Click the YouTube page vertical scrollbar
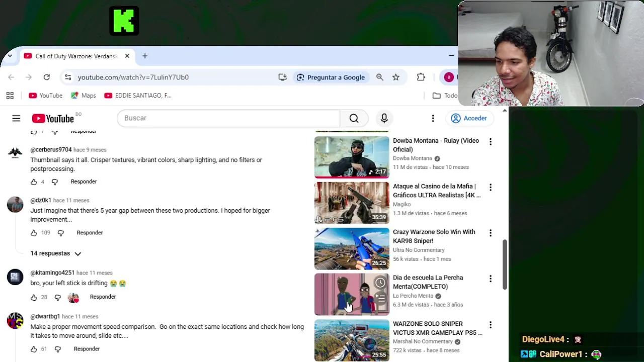Image resolution: width=644 pixels, height=362 pixels. click(505, 264)
